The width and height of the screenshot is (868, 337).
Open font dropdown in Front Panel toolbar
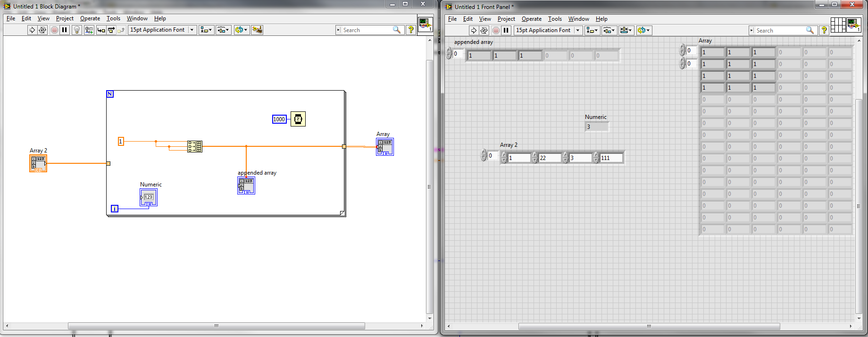coord(548,30)
